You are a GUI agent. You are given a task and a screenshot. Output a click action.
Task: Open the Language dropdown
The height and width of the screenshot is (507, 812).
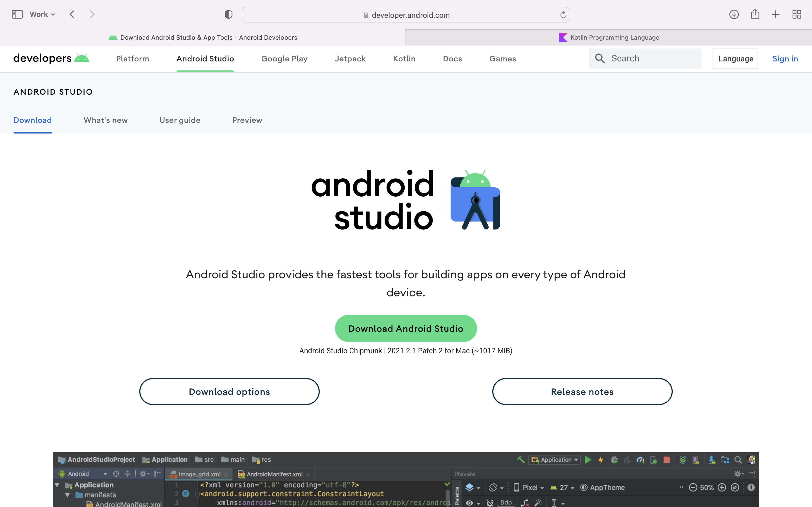tap(735, 59)
